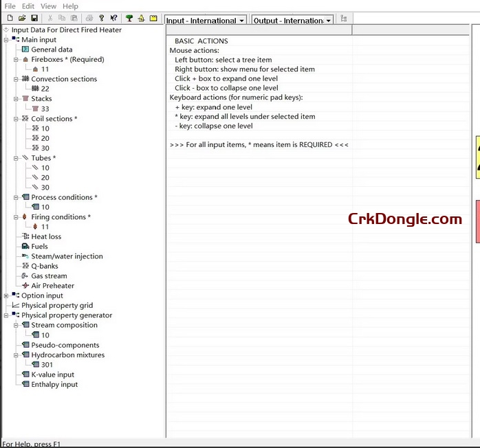Select coil section 10

point(45,128)
